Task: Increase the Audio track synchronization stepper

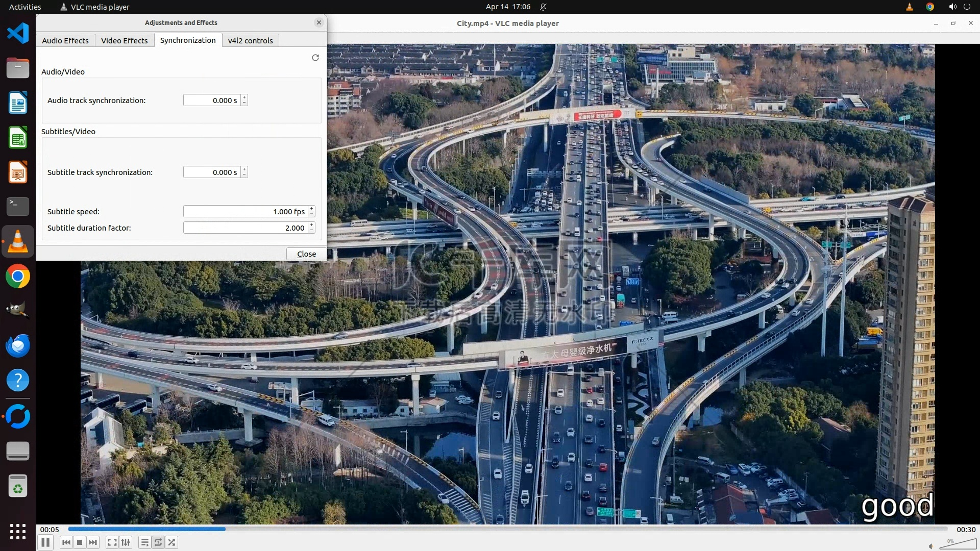Action: coord(244,97)
